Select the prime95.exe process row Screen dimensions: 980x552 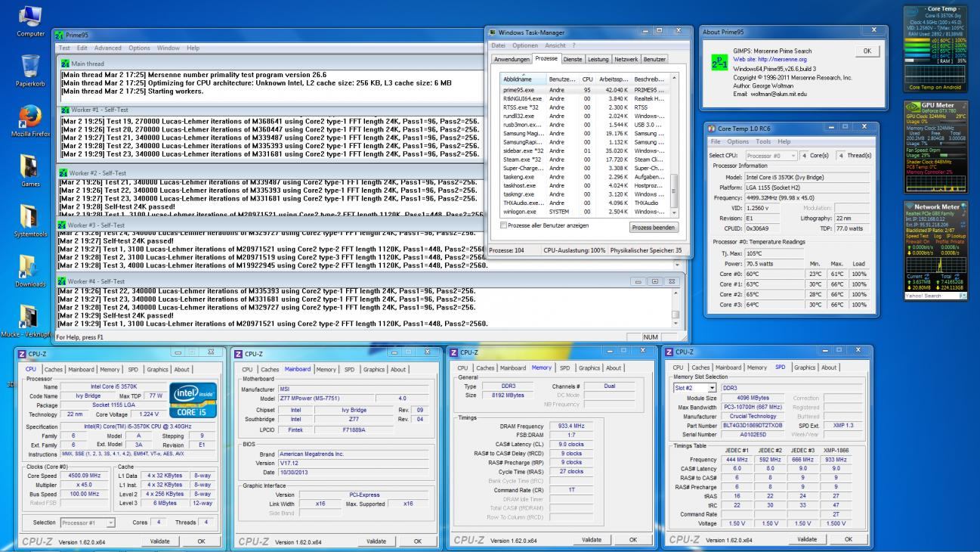point(584,89)
